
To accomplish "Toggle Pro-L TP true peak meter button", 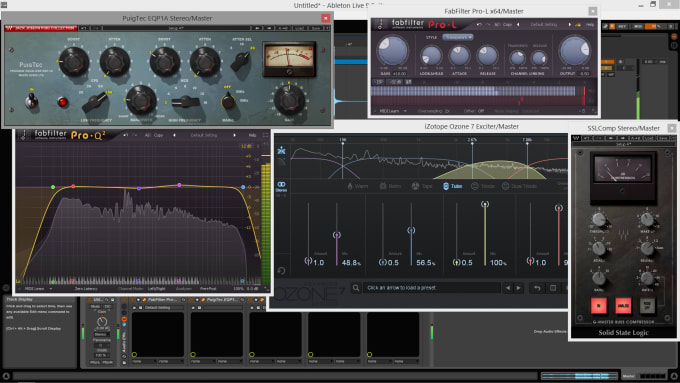I will coord(379,82).
